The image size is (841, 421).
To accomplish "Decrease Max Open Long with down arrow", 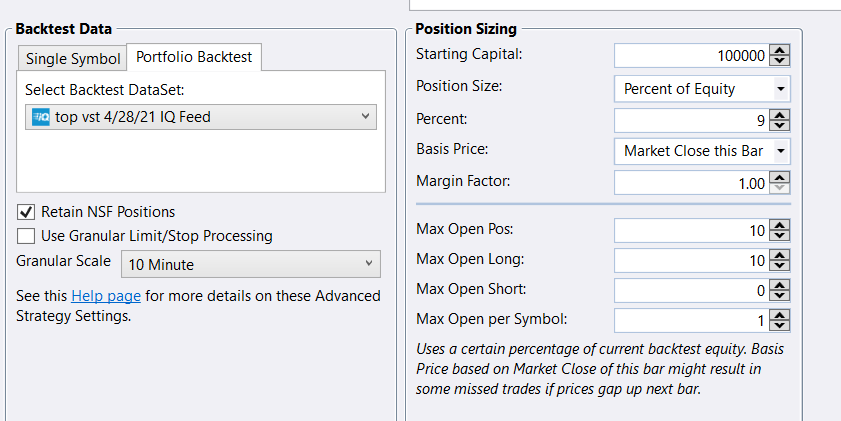I will (x=780, y=266).
